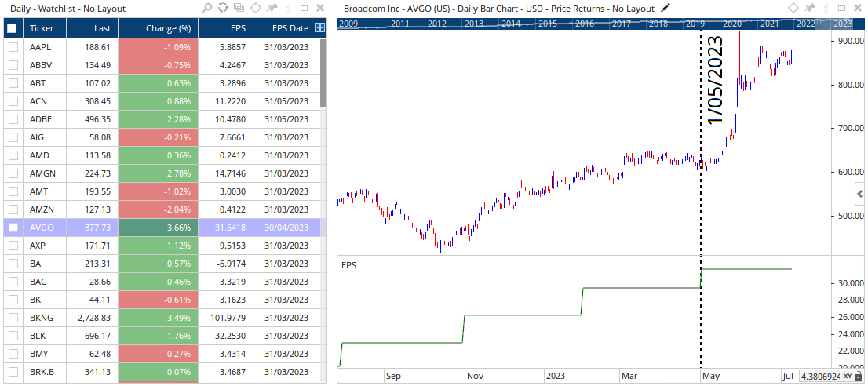
Task: Toggle the XY scale lock icon
Action: point(858,377)
